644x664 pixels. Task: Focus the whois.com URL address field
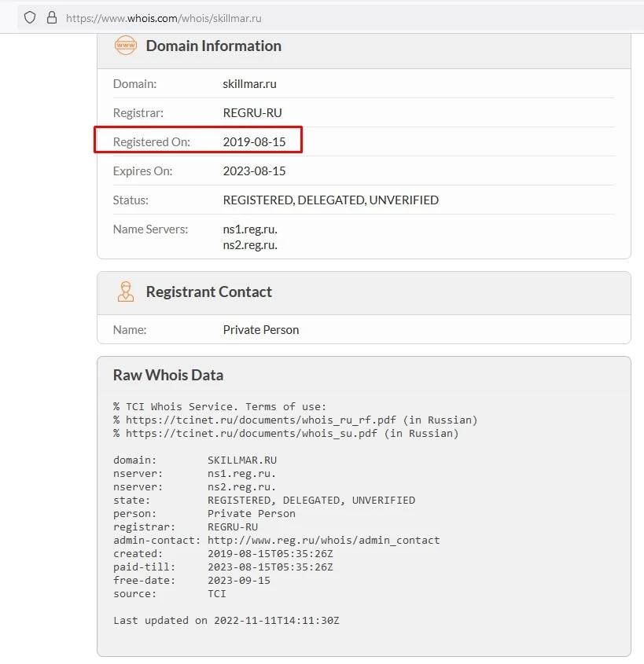coord(330,18)
